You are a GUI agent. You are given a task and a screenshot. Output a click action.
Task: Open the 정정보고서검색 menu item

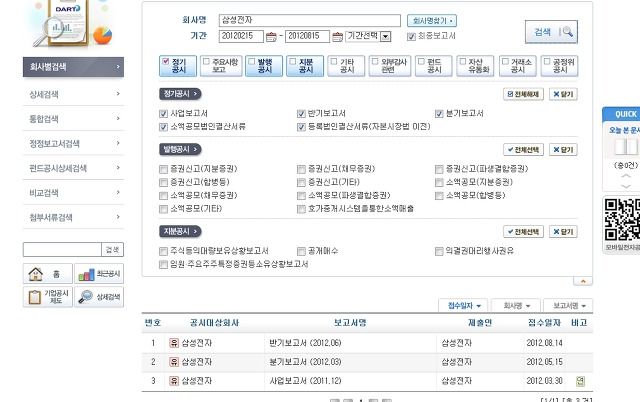pyautogui.click(x=73, y=144)
